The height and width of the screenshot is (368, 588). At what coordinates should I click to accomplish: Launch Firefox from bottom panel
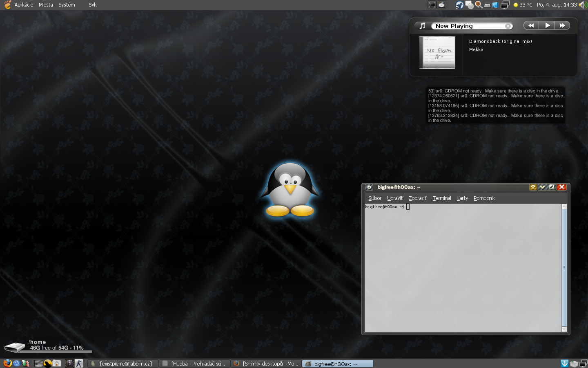[7, 363]
